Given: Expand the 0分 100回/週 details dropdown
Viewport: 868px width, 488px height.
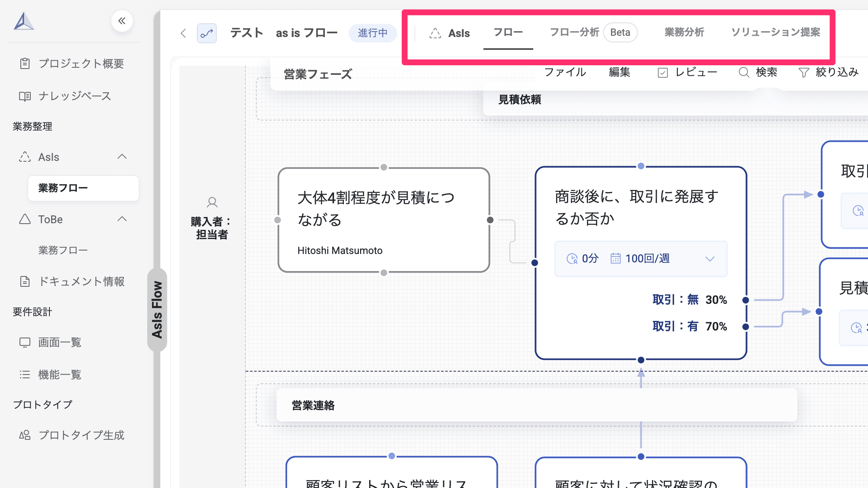Looking at the screenshot, I should [710, 259].
